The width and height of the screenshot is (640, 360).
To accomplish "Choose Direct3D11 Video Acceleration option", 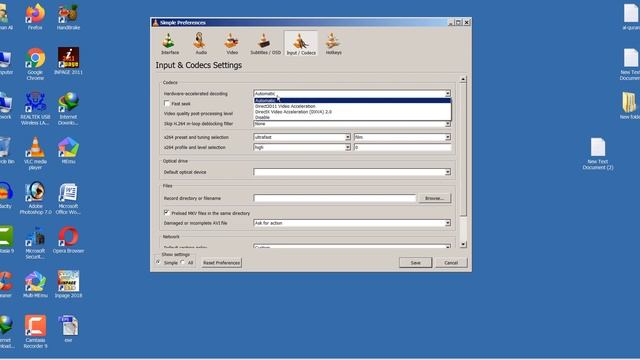I will 352,106.
